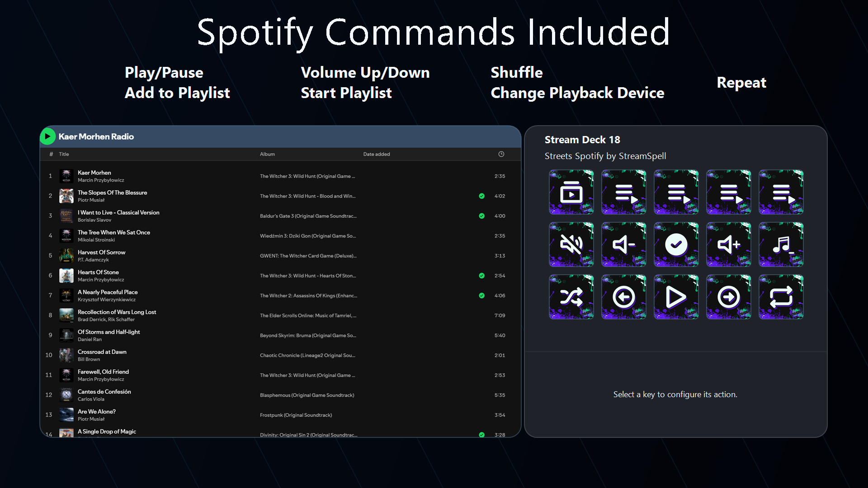Screen dimensions: 868x488
Task: Open artist Bill Brown
Action: (x=89, y=359)
